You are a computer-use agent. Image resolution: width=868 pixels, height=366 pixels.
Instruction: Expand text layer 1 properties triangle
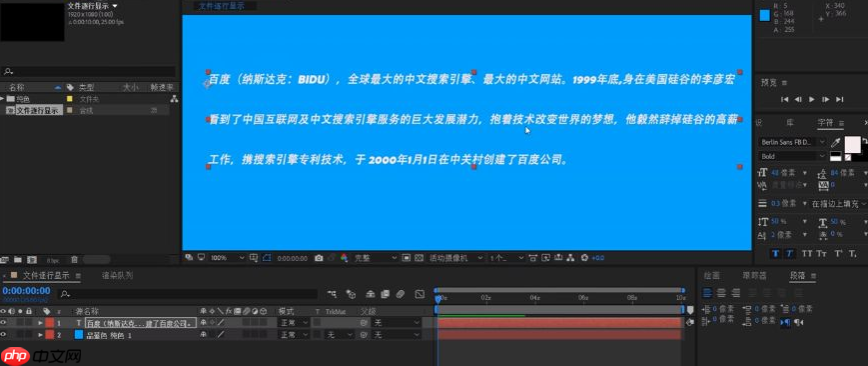[x=40, y=322]
